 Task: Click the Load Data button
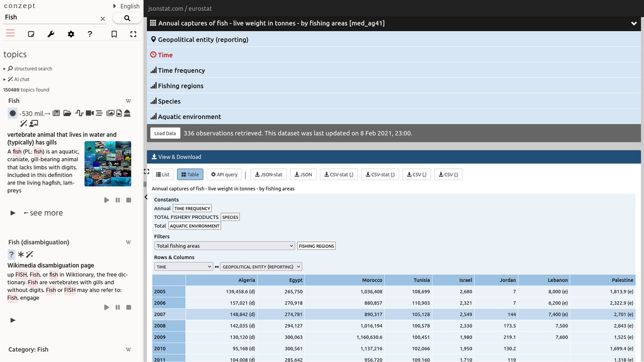coord(165,133)
